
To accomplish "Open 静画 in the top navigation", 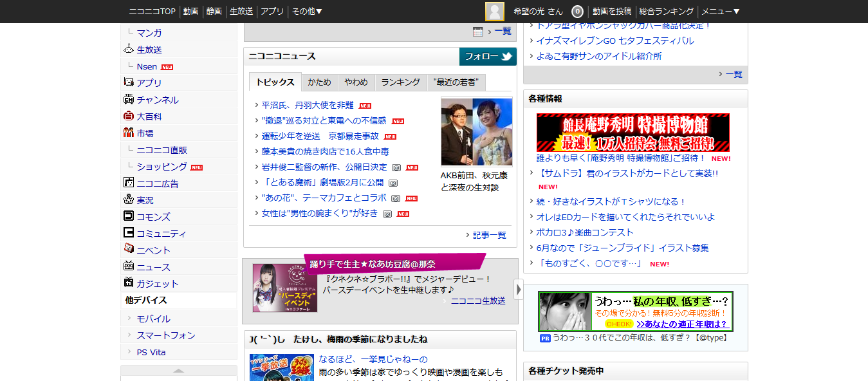I will click(x=214, y=11).
